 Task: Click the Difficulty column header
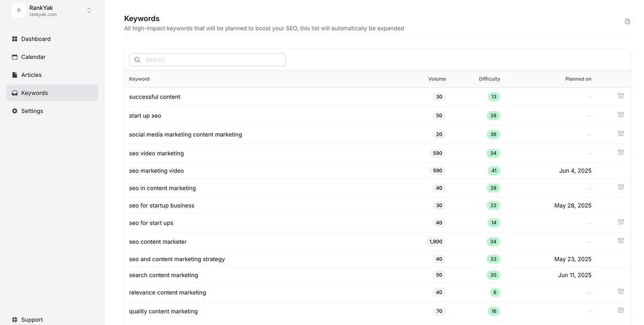(489, 79)
